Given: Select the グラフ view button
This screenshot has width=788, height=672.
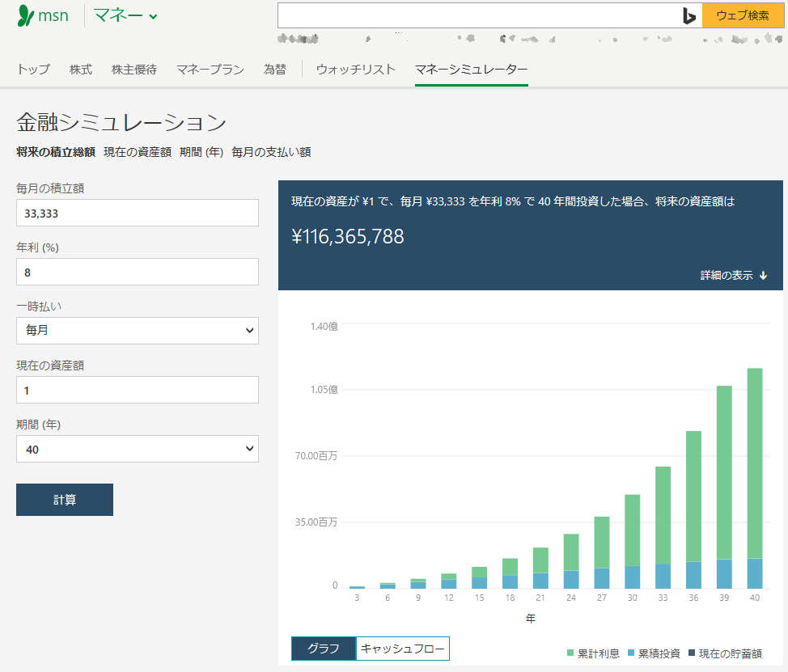Looking at the screenshot, I should click(324, 649).
